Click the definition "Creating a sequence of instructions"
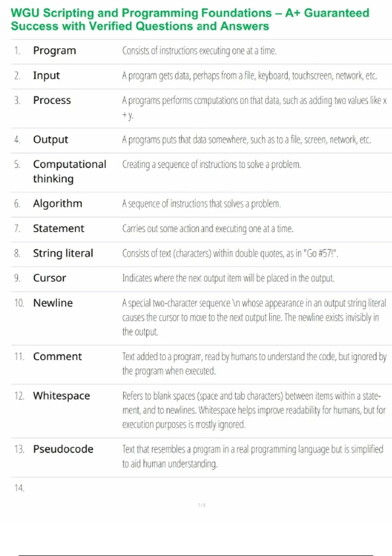This screenshot has width=392, height=556. tap(211, 165)
